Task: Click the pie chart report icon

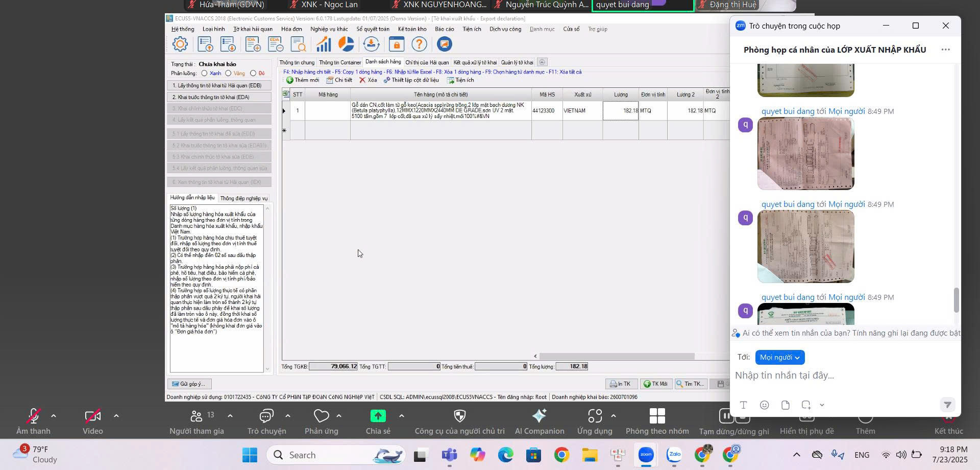Action: click(x=346, y=44)
